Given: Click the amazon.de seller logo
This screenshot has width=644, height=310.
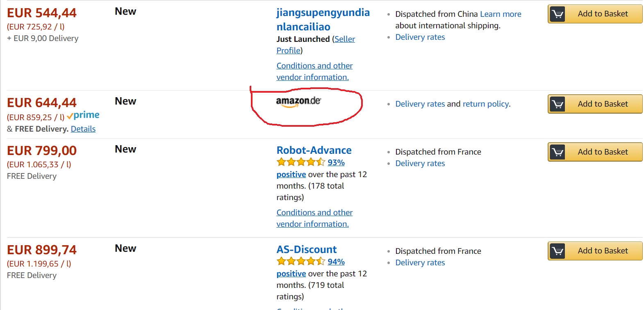Looking at the screenshot, I should point(298,101).
